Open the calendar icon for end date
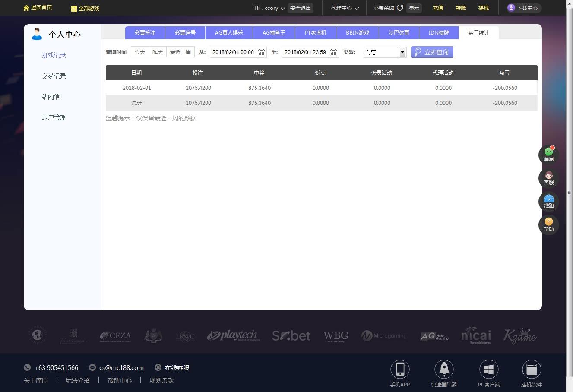573x392 pixels. [333, 52]
